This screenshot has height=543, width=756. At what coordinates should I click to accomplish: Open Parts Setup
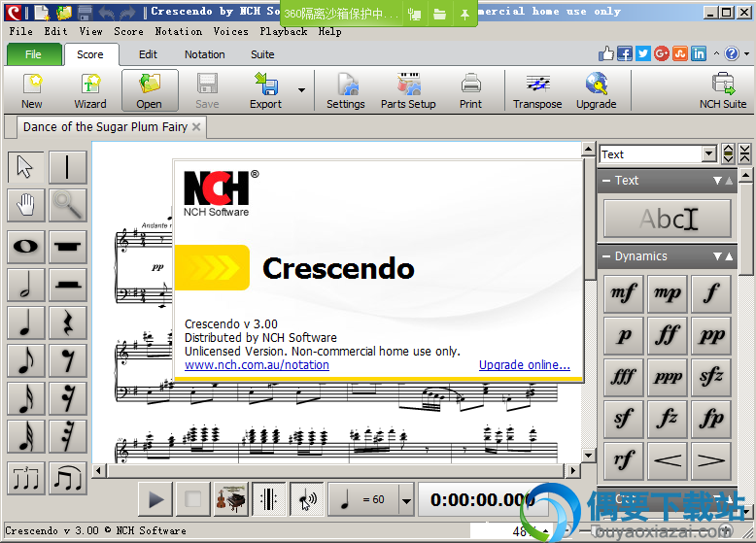(x=408, y=90)
